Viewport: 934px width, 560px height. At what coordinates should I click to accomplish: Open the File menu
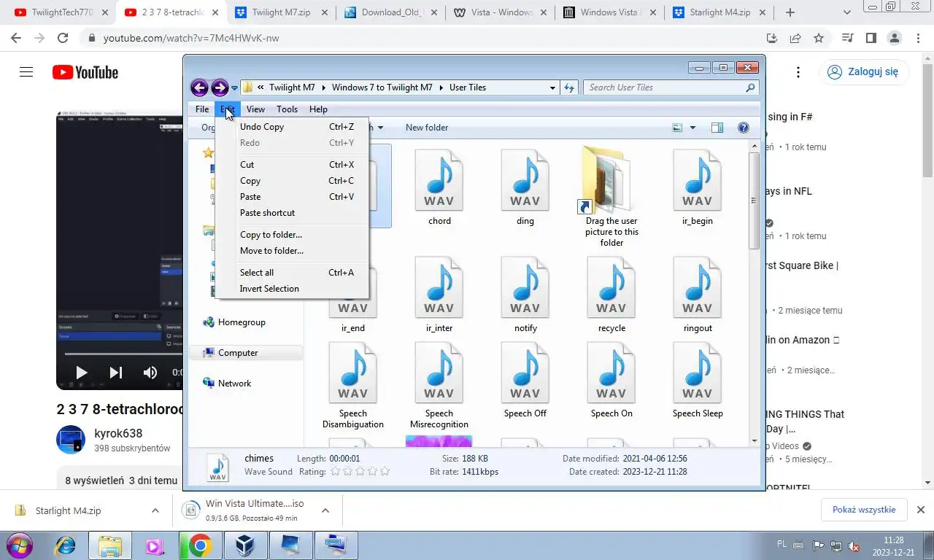[202, 109]
